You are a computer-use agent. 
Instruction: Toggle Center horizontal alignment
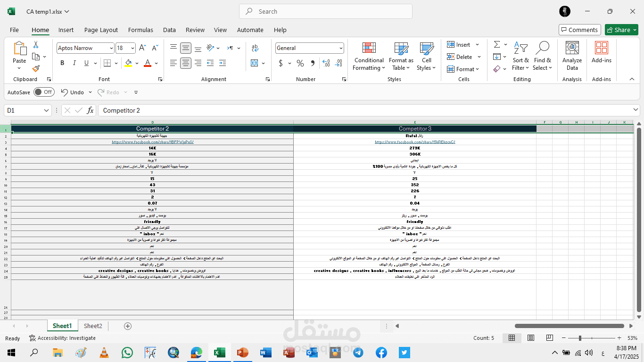pyautogui.click(x=186, y=63)
